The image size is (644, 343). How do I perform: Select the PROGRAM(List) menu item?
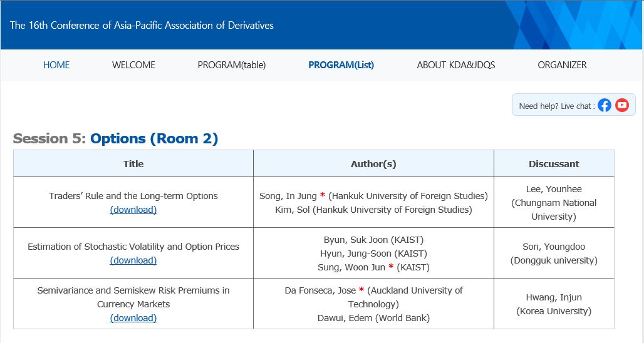[341, 65]
